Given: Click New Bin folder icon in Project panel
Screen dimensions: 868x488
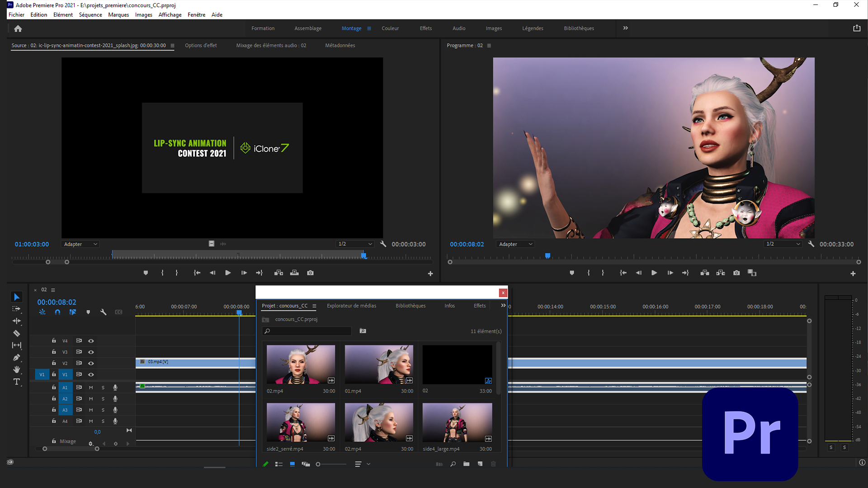Looking at the screenshot, I should tap(466, 464).
